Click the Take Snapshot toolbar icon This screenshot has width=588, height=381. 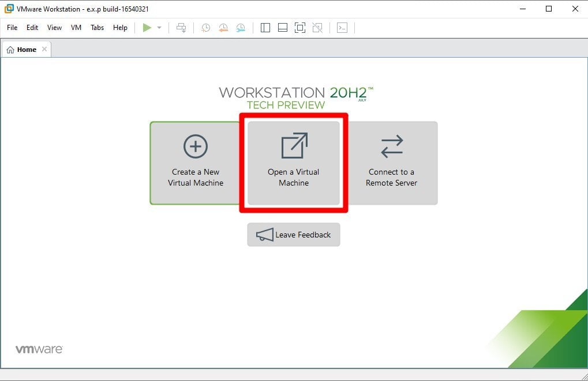pos(205,28)
